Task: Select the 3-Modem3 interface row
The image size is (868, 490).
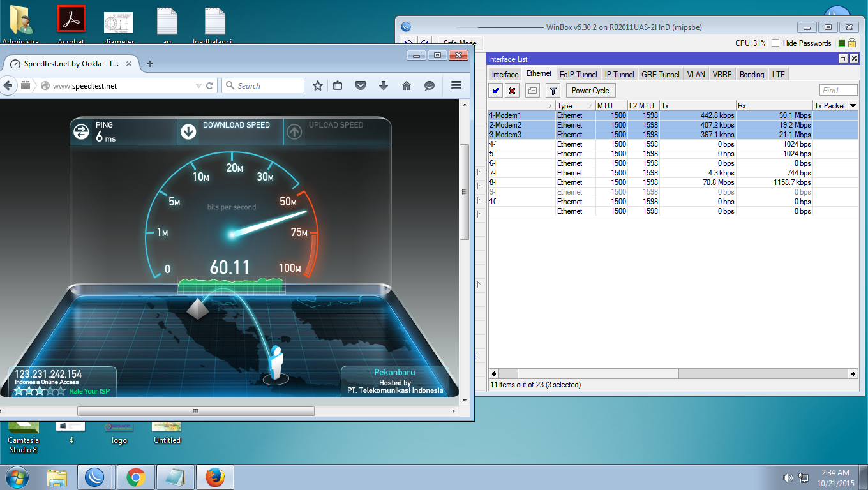Action: point(673,135)
